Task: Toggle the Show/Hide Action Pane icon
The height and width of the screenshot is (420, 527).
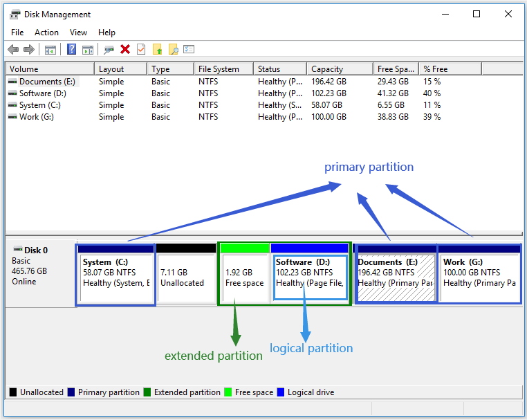Action: pyautogui.click(x=88, y=50)
